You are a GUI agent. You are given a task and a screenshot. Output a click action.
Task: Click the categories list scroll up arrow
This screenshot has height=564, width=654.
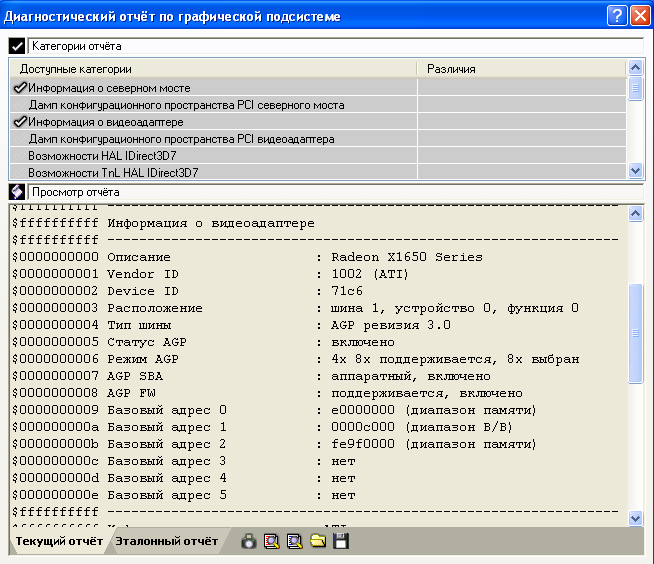pyautogui.click(x=635, y=68)
